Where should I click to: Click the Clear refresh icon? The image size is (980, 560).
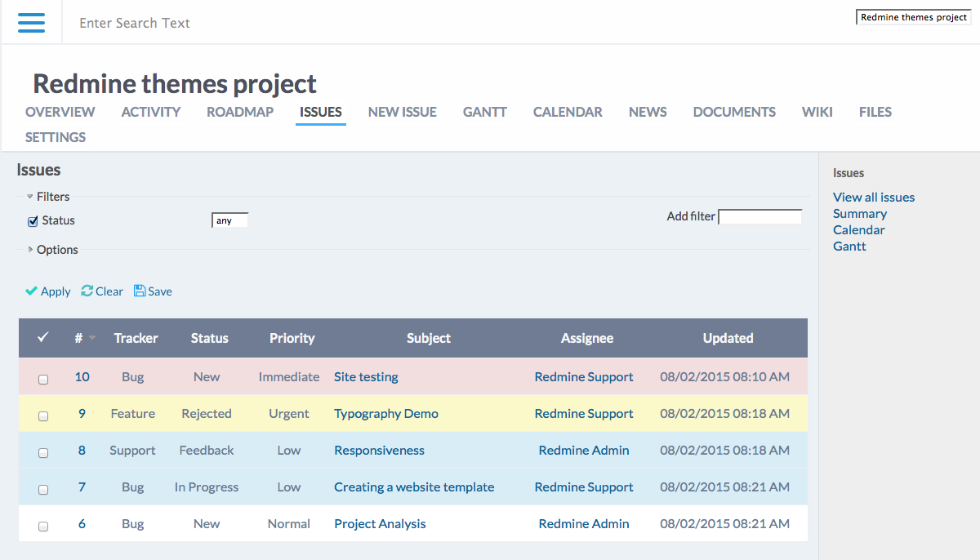[x=87, y=291]
